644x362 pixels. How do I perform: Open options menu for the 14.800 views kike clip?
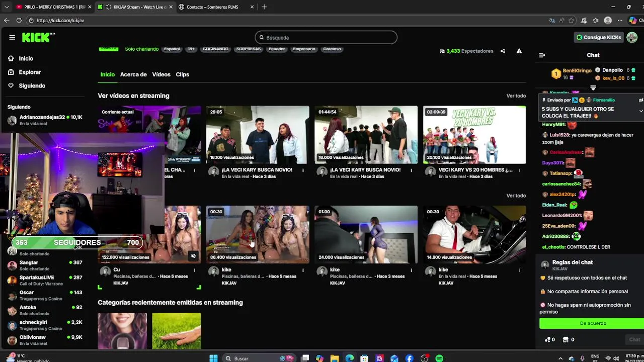coord(520,270)
